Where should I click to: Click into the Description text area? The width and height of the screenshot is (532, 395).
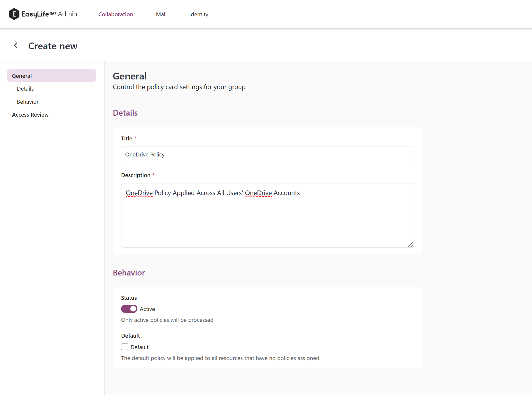pos(267,215)
